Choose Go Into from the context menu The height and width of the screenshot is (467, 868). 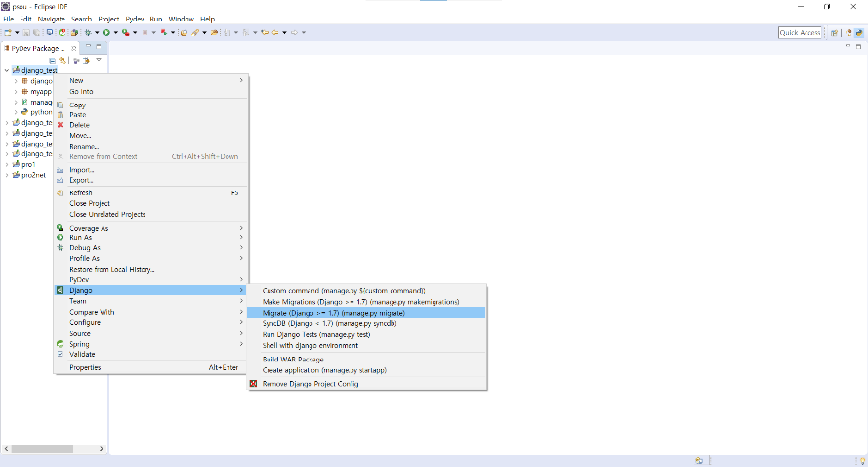tap(150, 92)
